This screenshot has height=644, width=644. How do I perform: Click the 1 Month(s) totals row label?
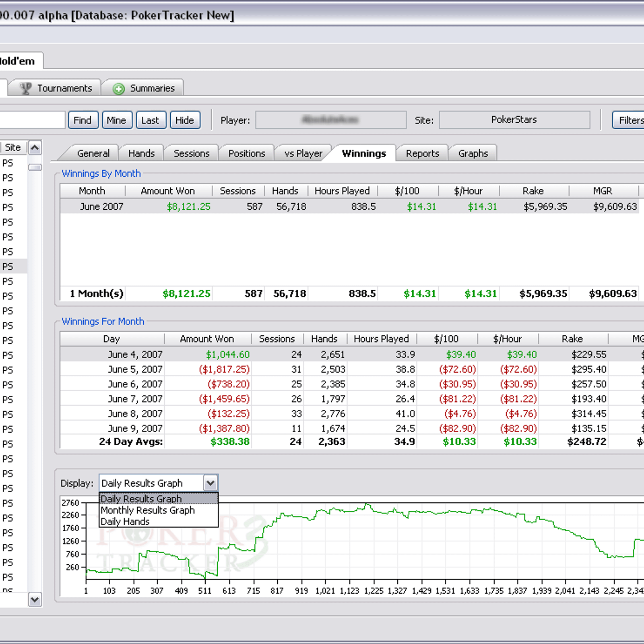[x=97, y=293]
